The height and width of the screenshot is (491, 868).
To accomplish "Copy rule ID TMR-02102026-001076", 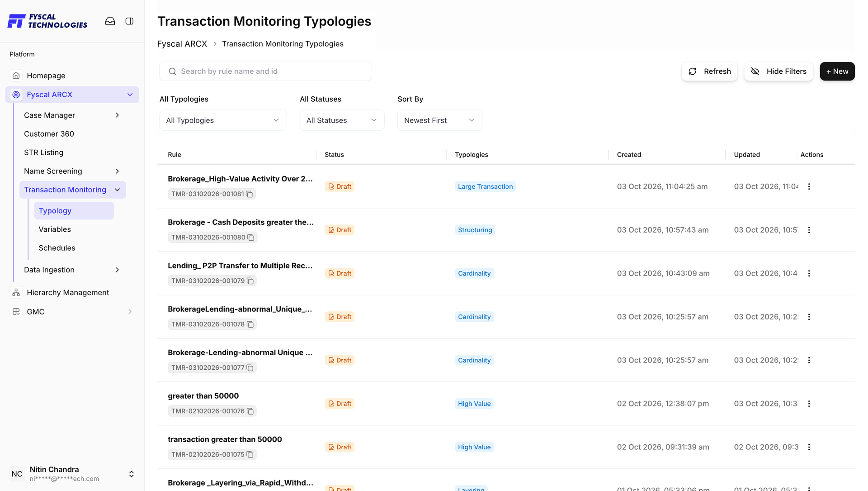I will tap(250, 411).
